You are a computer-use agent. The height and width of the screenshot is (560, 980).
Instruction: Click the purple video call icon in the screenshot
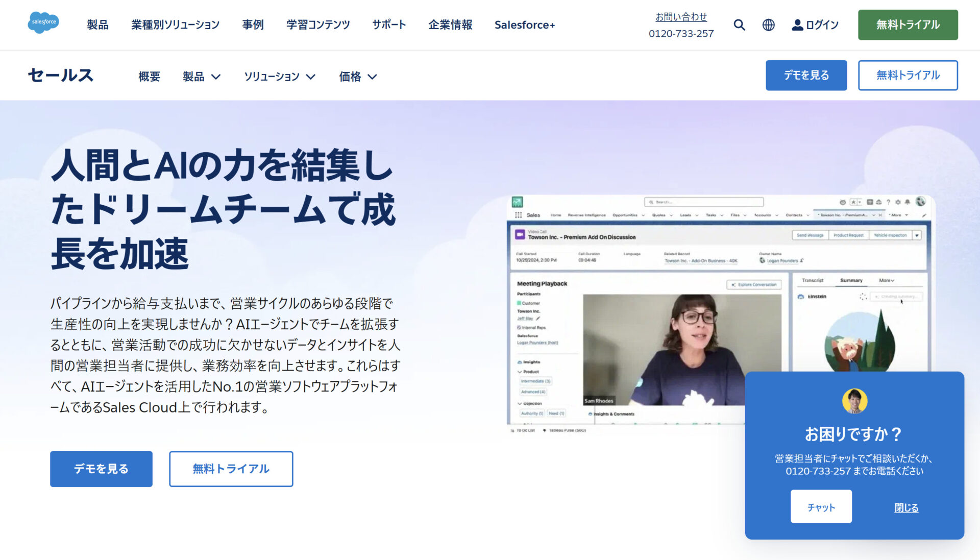[x=521, y=235]
